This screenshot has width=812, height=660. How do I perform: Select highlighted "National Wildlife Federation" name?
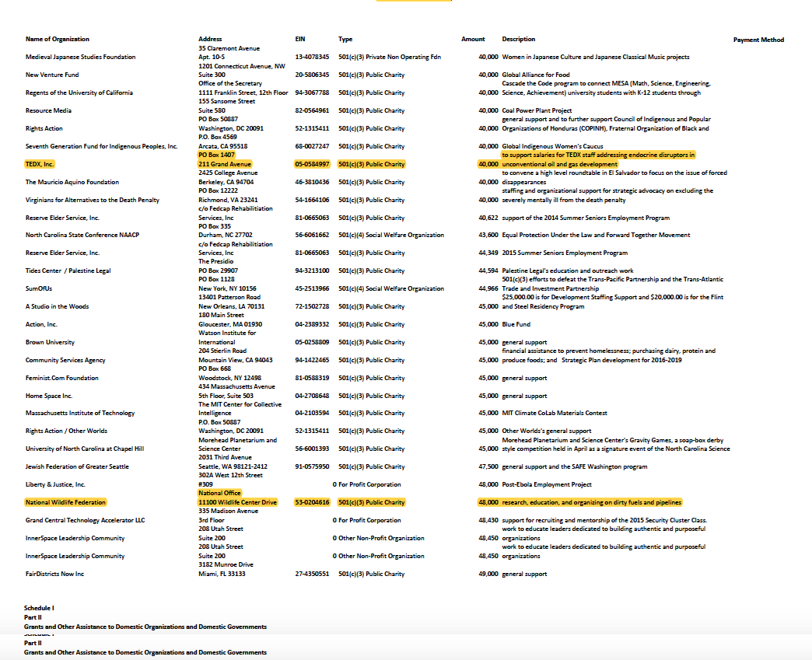click(x=65, y=502)
